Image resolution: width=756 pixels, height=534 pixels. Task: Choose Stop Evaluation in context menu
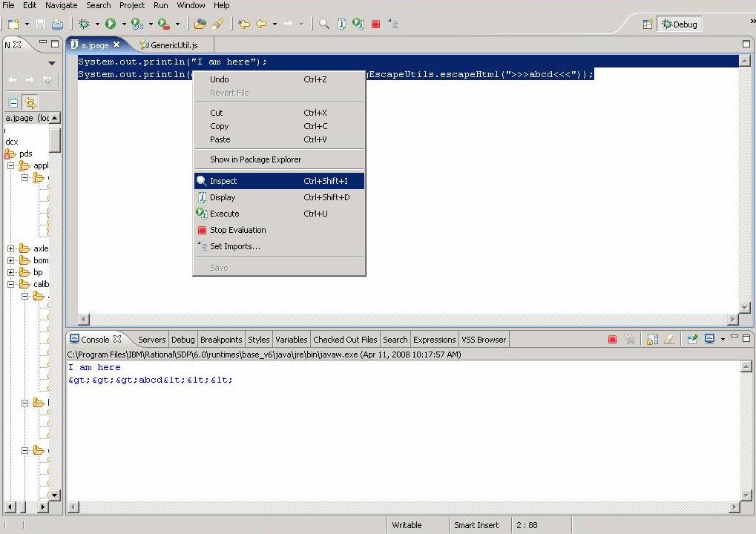coord(279,231)
